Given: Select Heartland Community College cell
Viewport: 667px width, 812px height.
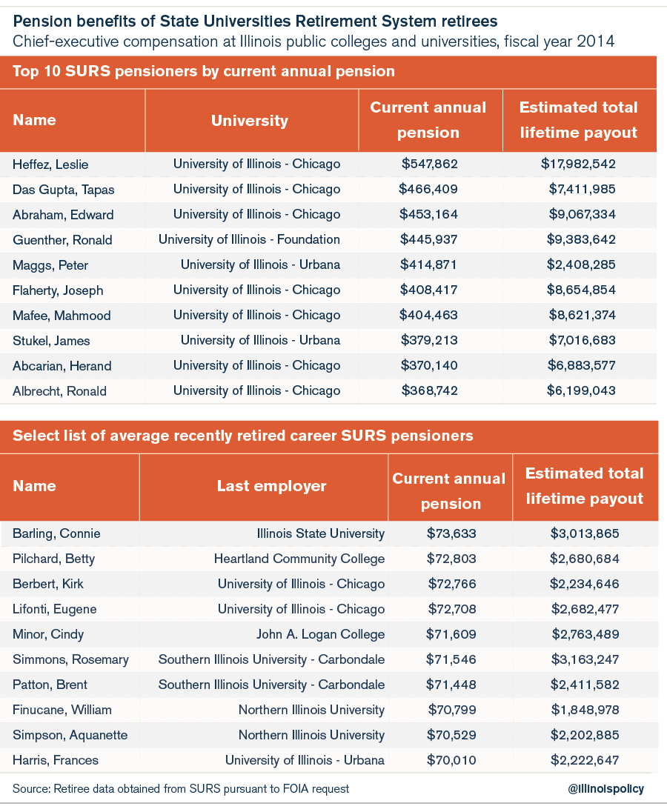Looking at the screenshot, I should 299,559.
